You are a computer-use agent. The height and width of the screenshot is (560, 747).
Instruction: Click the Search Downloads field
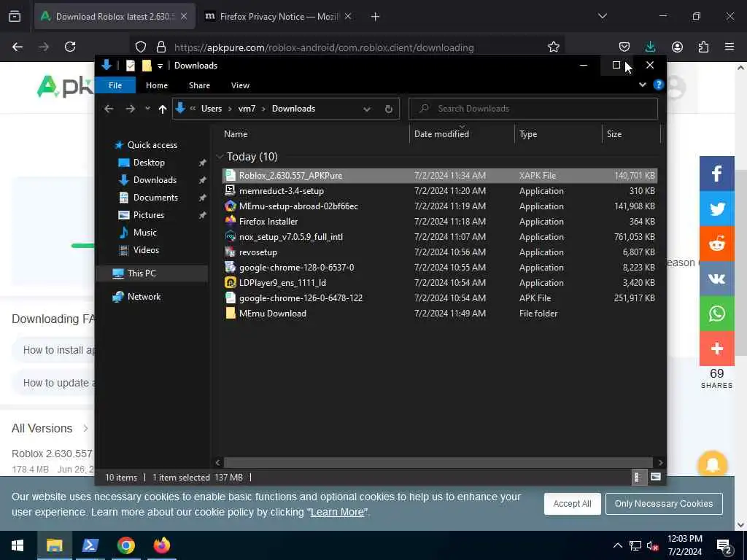[533, 109]
